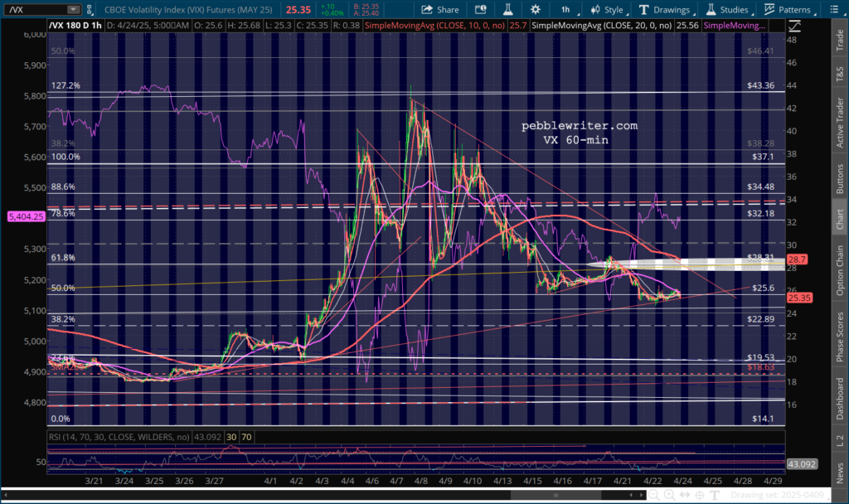This screenshot has height=504, width=849.
Task: Open chart settings gear icon
Action: tap(536, 10)
